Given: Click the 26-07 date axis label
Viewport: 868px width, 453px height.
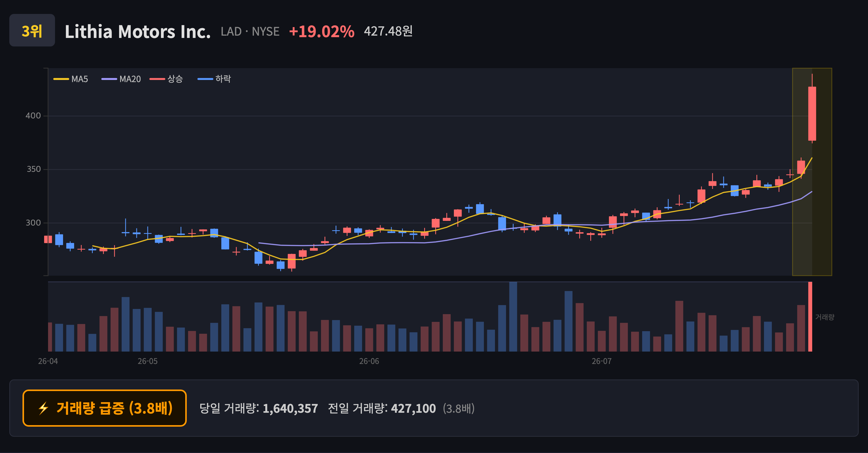Looking at the screenshot, I should click(602, 361).
